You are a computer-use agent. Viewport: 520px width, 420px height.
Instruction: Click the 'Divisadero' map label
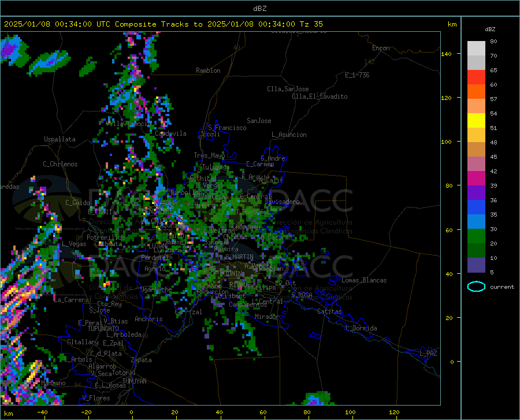[282, 202]
